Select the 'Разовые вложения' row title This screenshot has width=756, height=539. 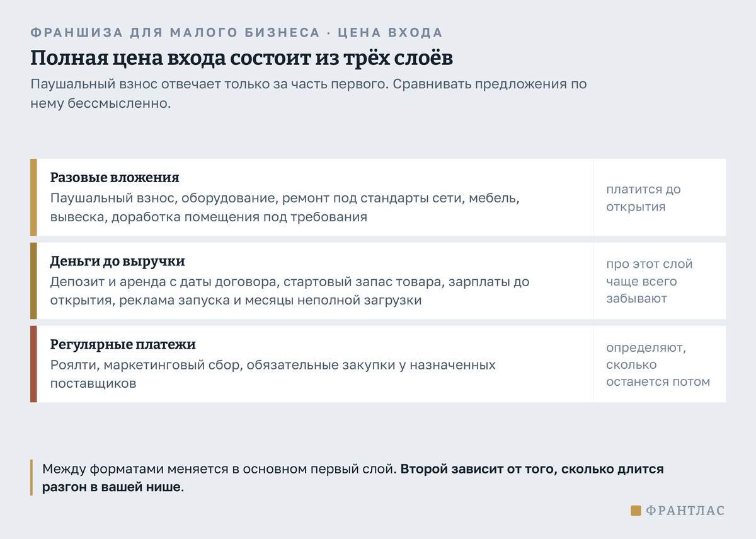pos(115,178)
